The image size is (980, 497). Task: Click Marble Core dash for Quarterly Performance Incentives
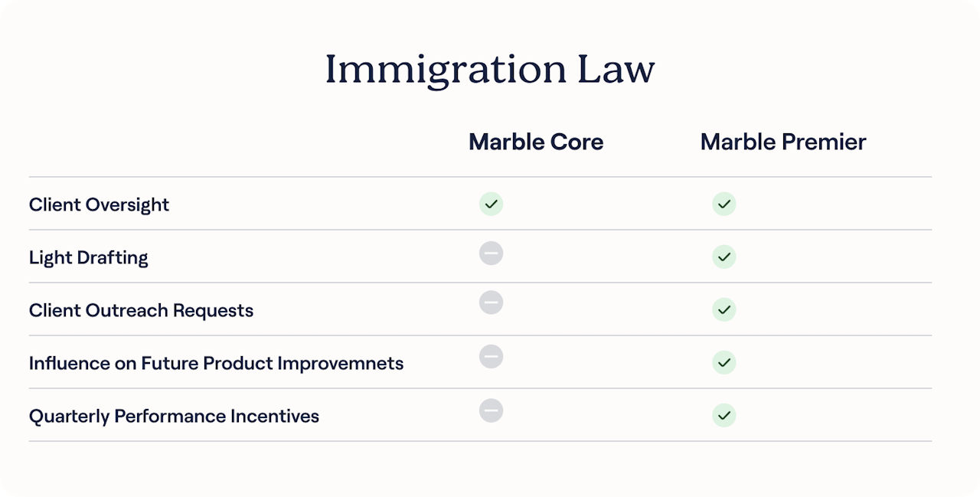coord(491,410)
